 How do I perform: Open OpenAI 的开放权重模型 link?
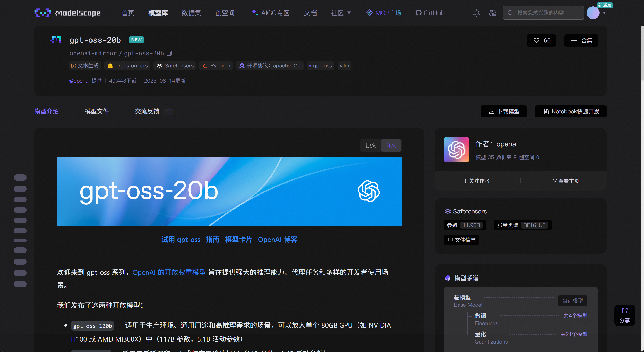point(169,272)
